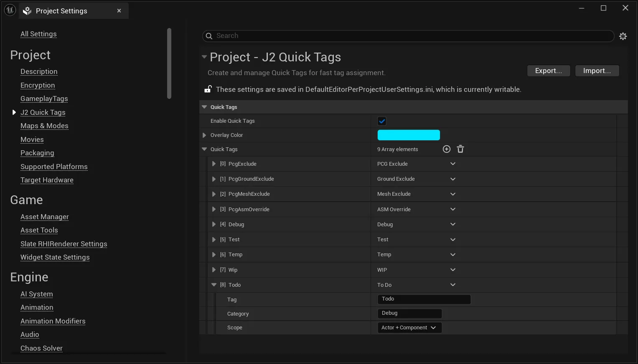The height and width of the screenshot is (364, 638).
Task: Click the Unreal Engine logo icon
Action: [10, 10]
